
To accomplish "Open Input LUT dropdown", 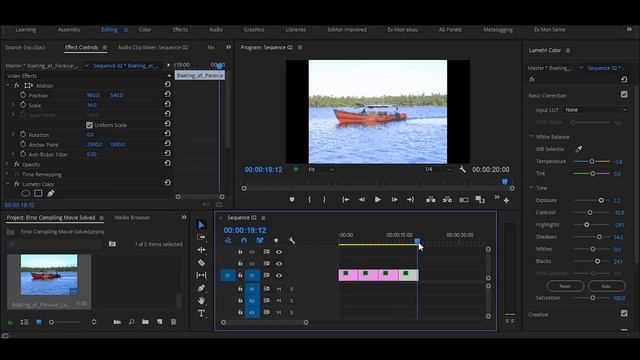I will (596, 110).
